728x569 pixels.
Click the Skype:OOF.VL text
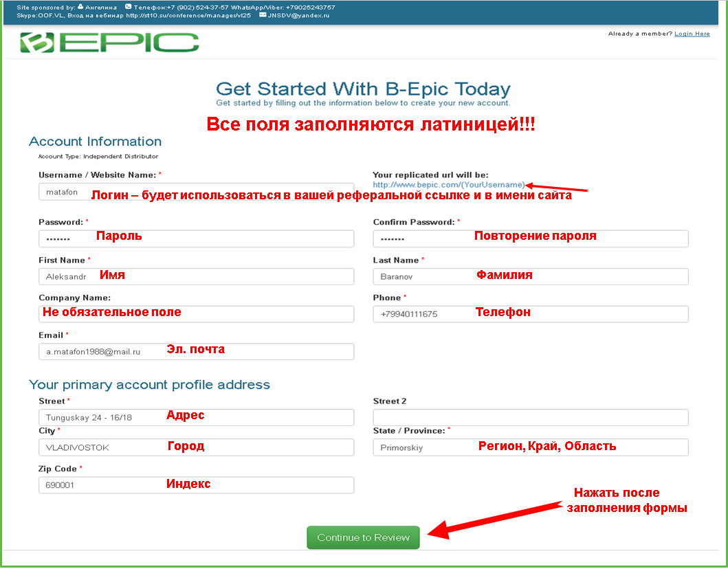click(x=41, y=15)
